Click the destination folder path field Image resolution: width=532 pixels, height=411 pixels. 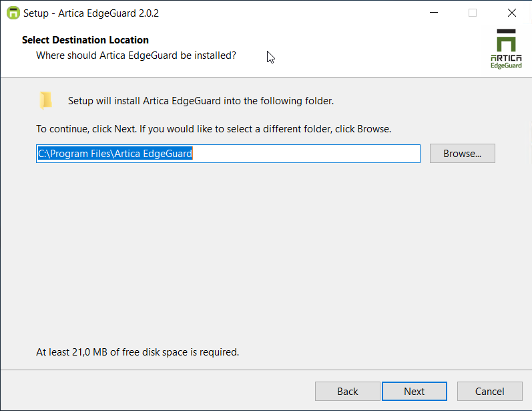[x=228, y=154]
